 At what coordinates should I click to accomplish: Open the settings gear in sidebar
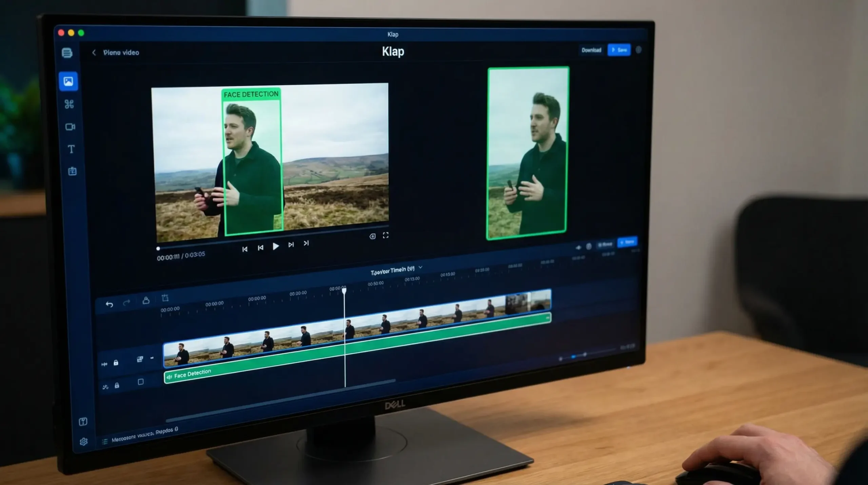click(x=84, y=442)
